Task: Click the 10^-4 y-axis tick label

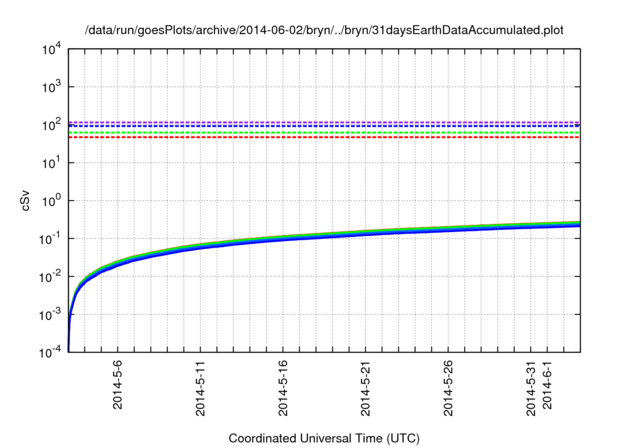Action: pyautogui.click(x=51, y=352)
